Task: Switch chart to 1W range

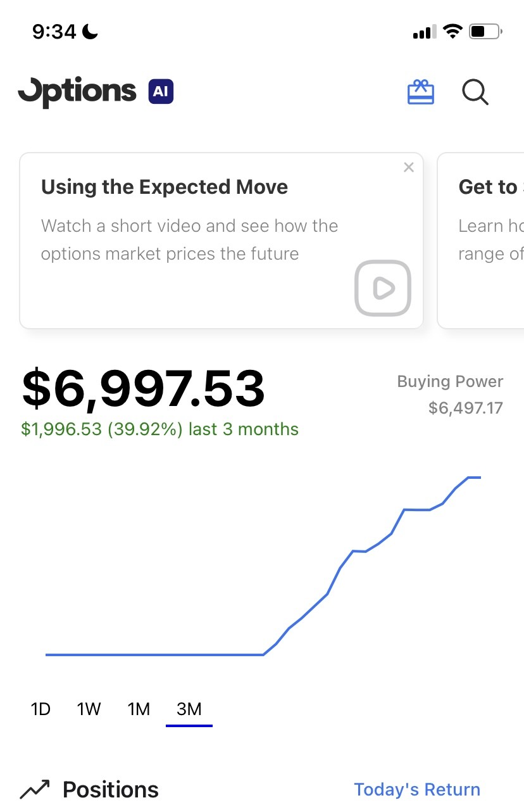Action: pyautogui.click(x=89, y=709)
